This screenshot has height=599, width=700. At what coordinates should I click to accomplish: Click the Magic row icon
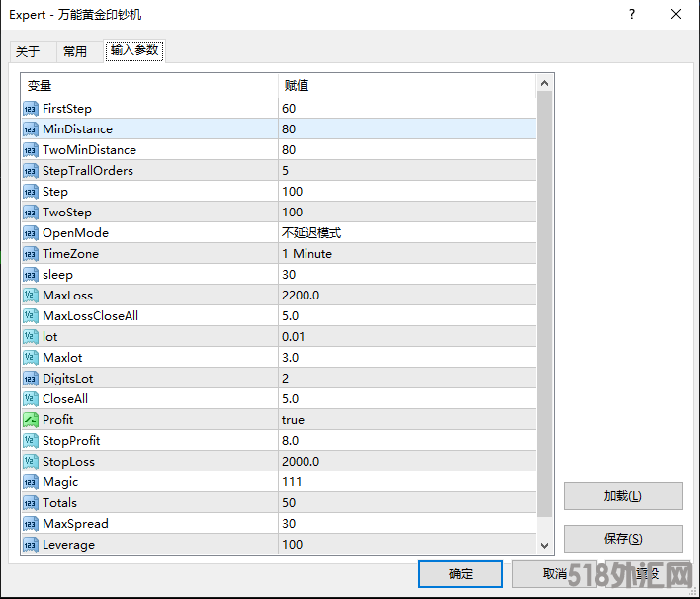point(31,482)
